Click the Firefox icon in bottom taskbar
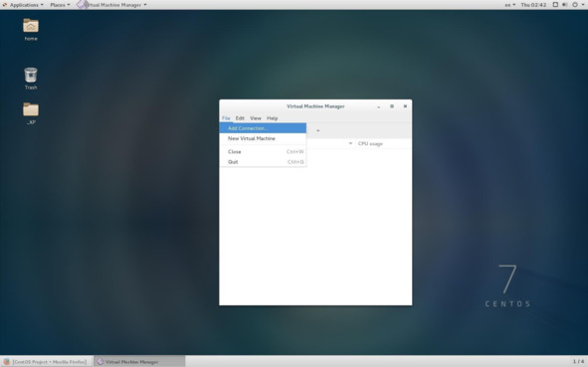Screen dimensions: 588x367 click(6, 362)
